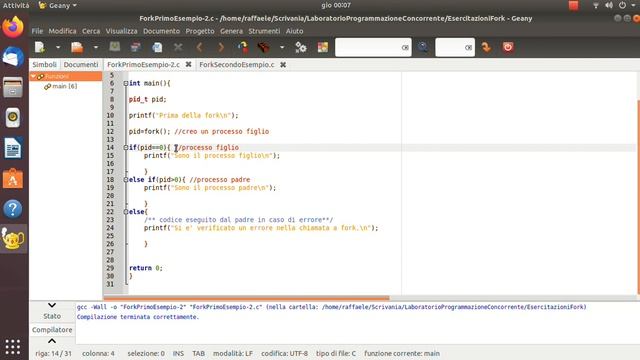Image resolution: width=640 pixels, height=360 pixels.
Task: Show applications grid in the dock
Action: click(13, 347)
